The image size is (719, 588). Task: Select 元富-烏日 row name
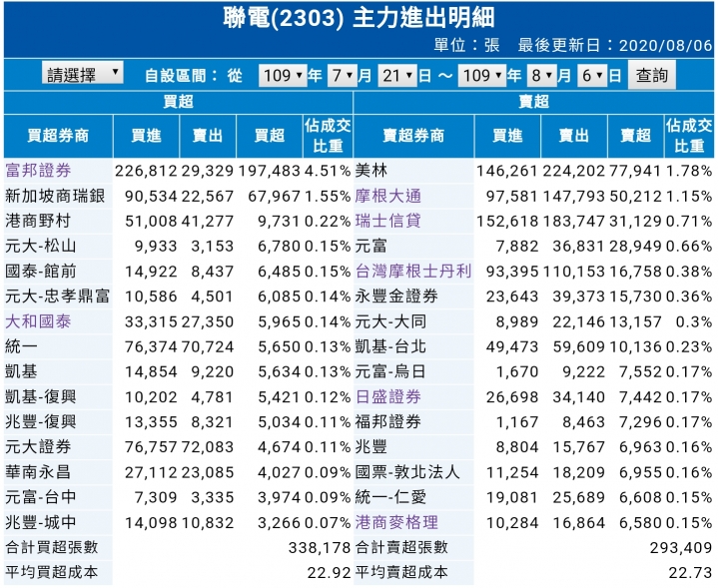[x=390, y=371]
